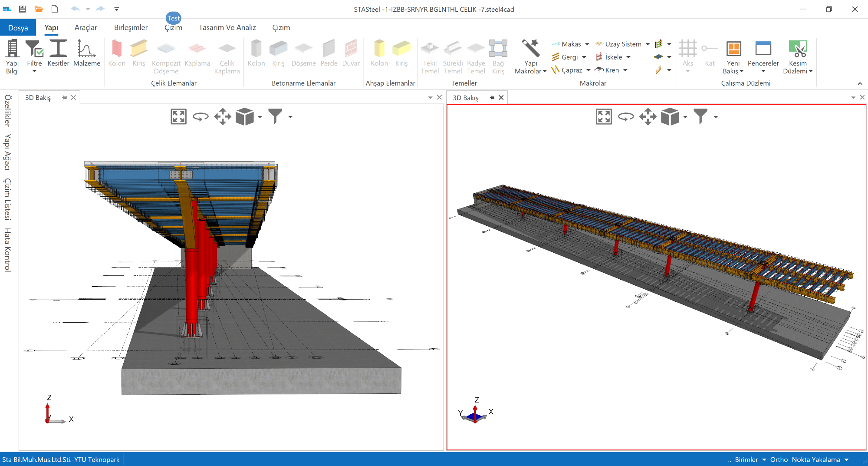This screenshot has width=868, height=466.
Task: Pin the left 3D Bakış tab
Action: pyautogui.click(x=65, y=98)
